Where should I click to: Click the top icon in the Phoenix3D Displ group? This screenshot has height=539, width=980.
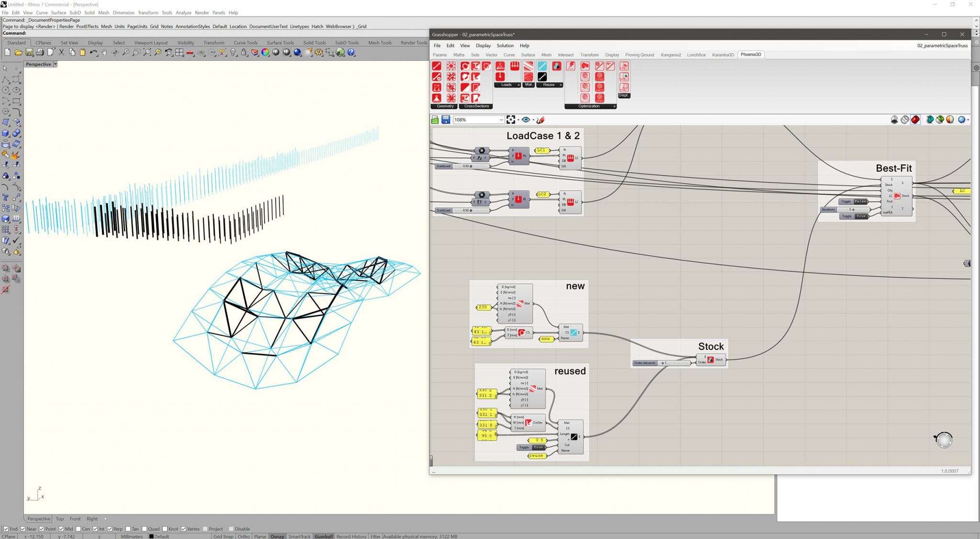[x=624, y=66]
